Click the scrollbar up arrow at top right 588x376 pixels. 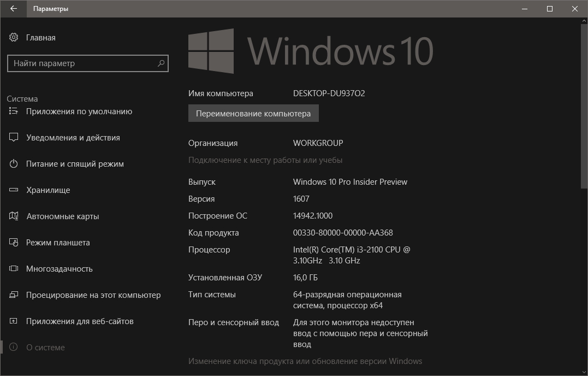[584, 21]
